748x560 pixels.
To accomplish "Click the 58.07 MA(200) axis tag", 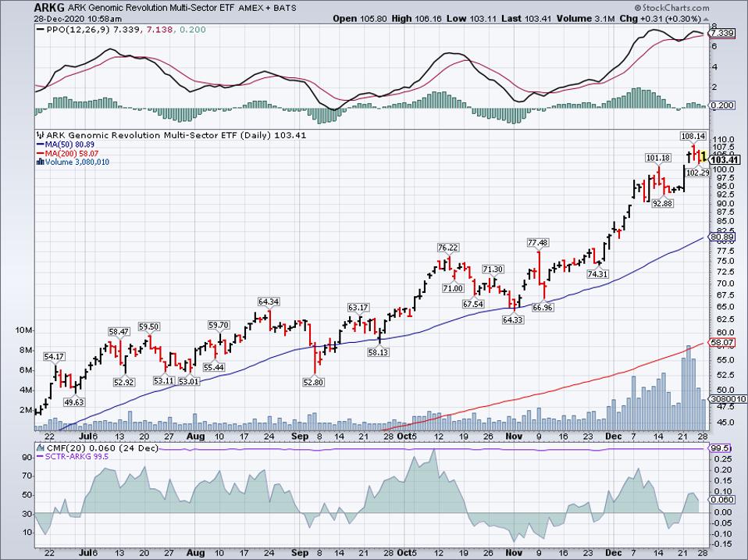I will click(721, 343).
